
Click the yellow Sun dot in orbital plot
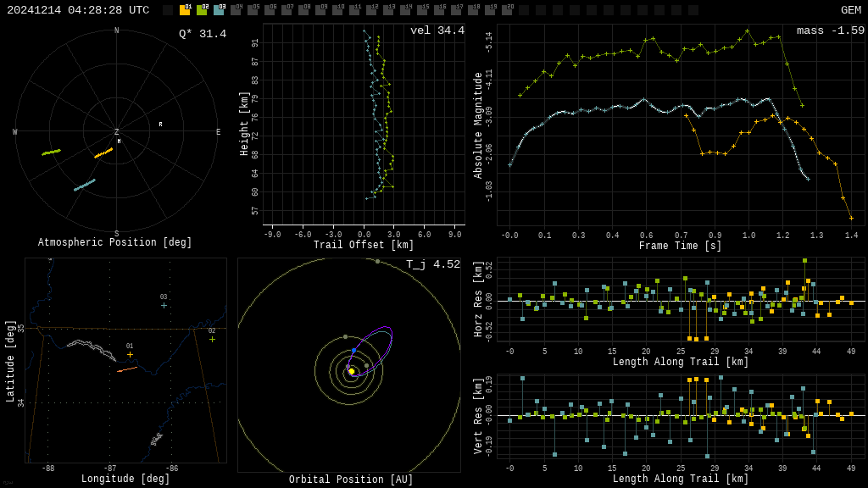pos(351,371)
